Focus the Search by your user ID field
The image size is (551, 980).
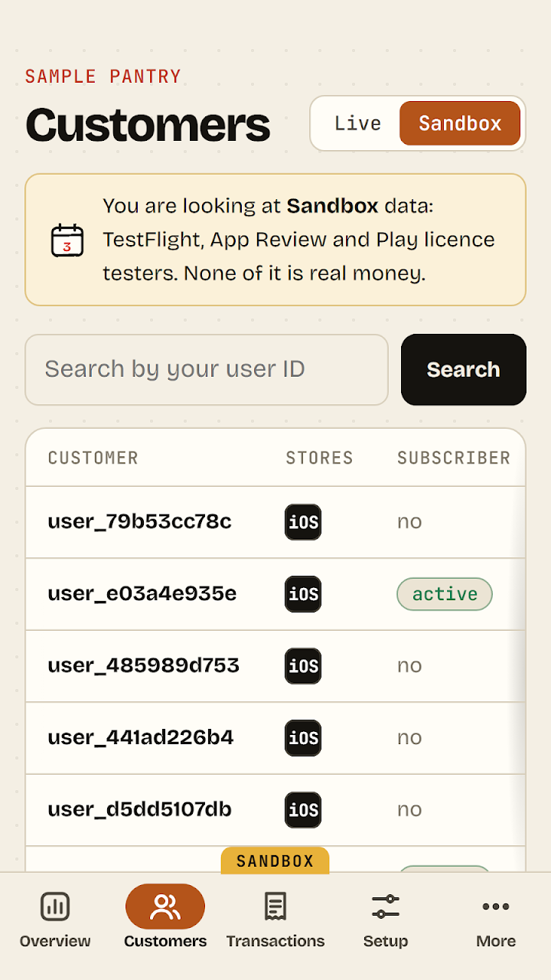[207, 369]
